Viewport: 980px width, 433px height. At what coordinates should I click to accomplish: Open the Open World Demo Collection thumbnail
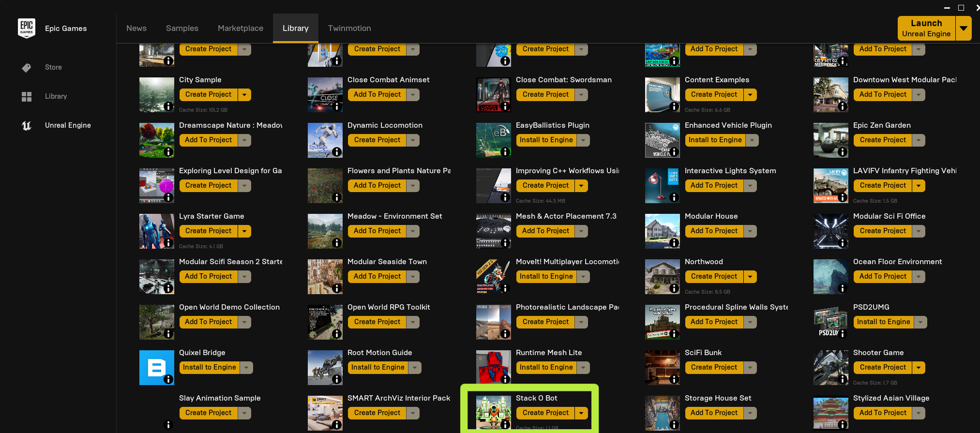157,322
